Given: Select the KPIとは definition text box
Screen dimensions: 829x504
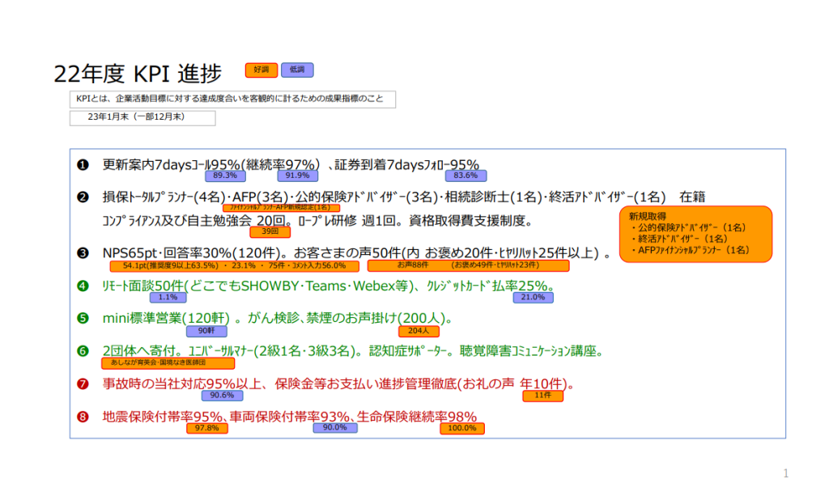Looking at the screenshot, I should (x=232, y=100).
